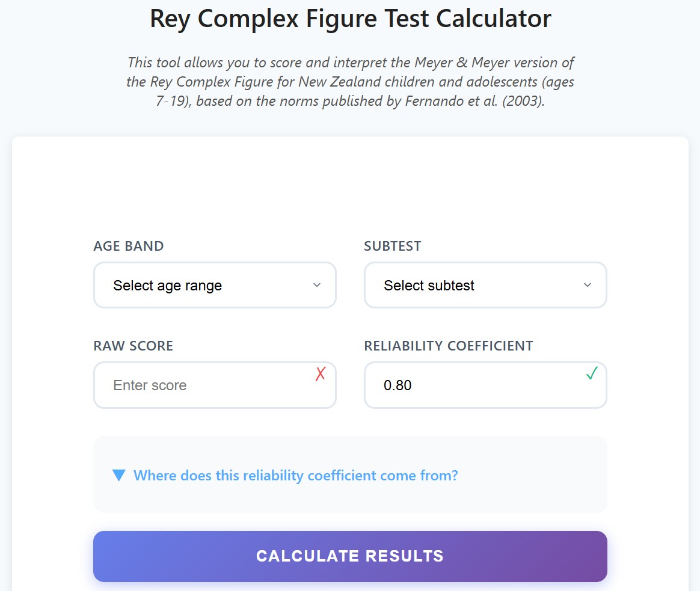Click the 'Rey Complex Figure Test Calculator' heading

[x=350, y=19]
